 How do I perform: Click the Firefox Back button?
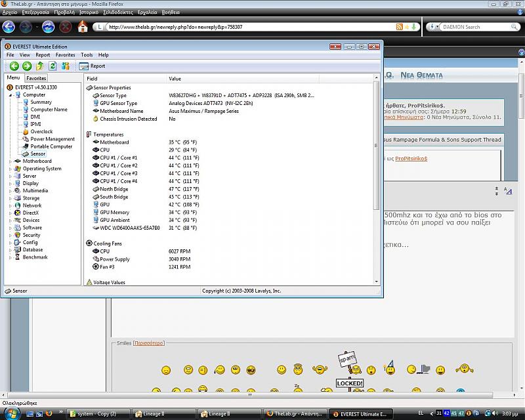coord(9,27)
